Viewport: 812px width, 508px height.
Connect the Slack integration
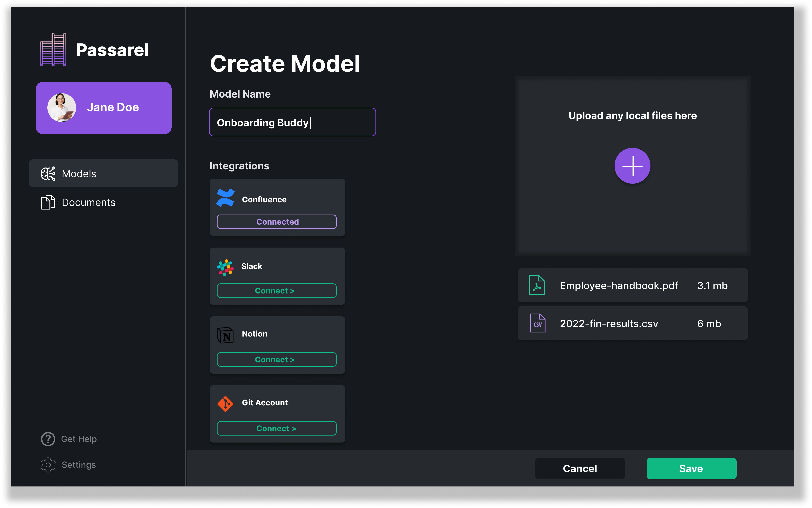(277, 291)
